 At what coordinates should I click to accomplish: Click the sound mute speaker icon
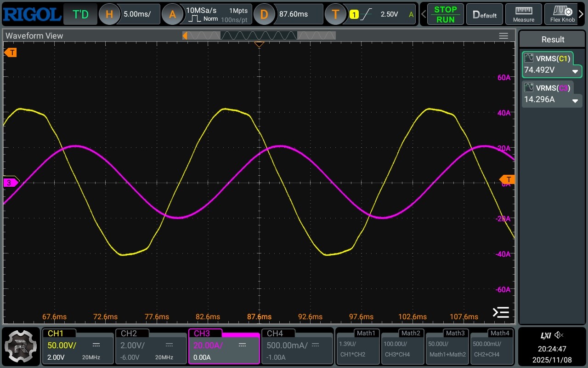(559, 335)
